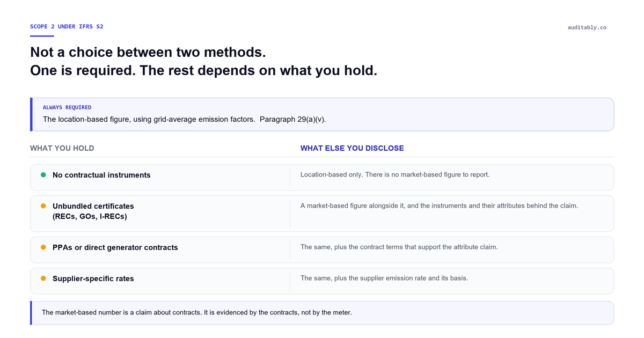Image resolution: width=644 pixels, height=338 pixels.
Task: Click the footer note about the market-based number
Action: click(x=196, y=312)
